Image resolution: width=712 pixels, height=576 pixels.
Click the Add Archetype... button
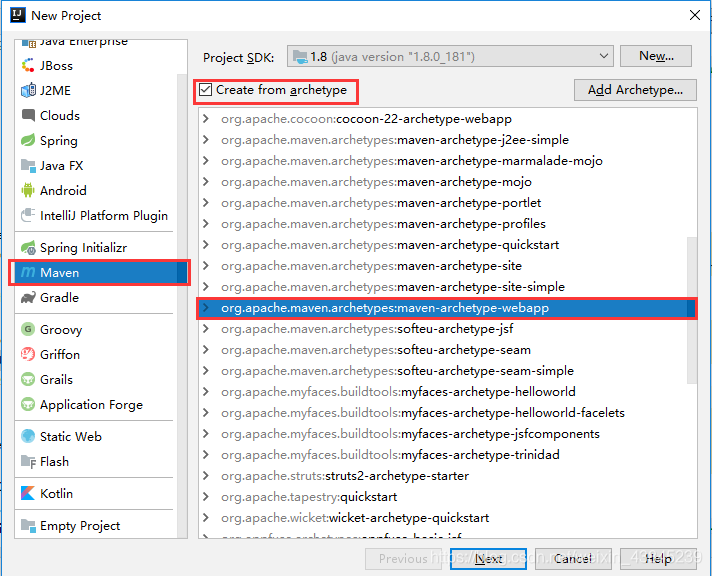(635, 90)
